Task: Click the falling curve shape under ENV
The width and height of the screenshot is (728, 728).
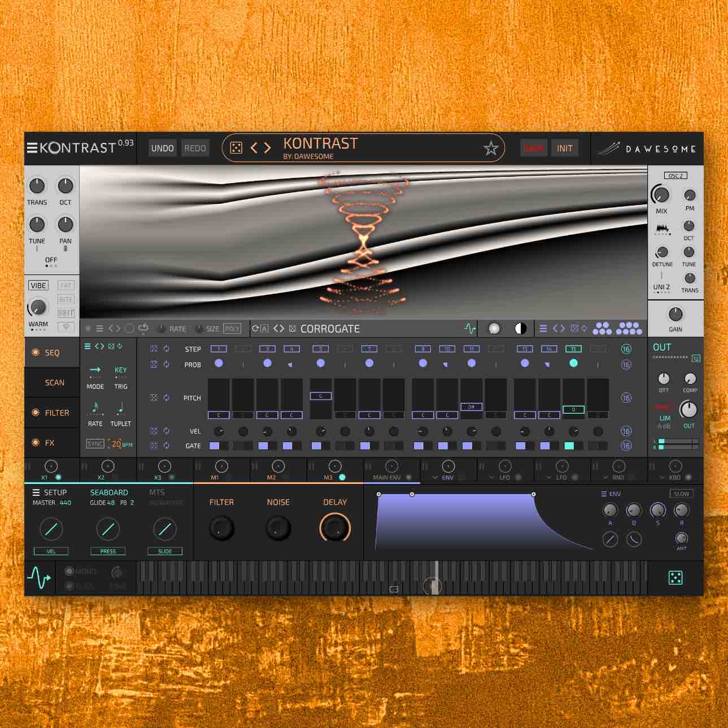Action: point(634,539)
